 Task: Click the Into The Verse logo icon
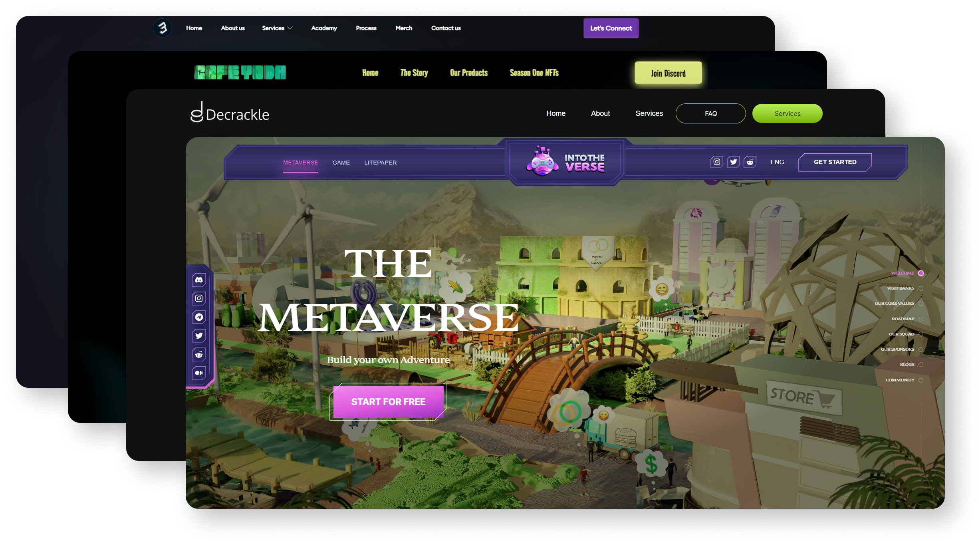[543, 162]
